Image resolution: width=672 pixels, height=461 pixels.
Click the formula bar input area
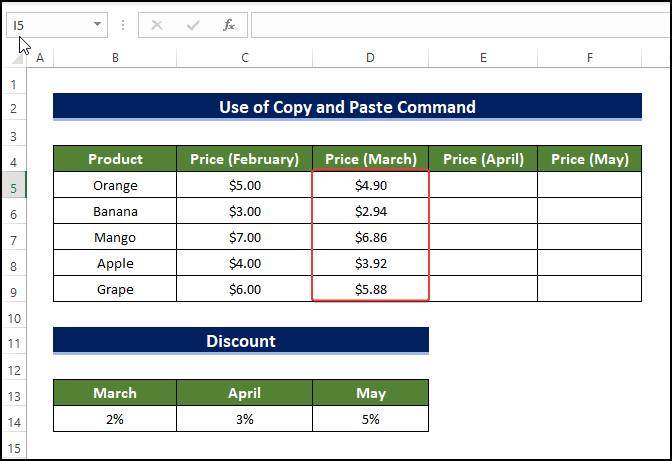[461, 25]
